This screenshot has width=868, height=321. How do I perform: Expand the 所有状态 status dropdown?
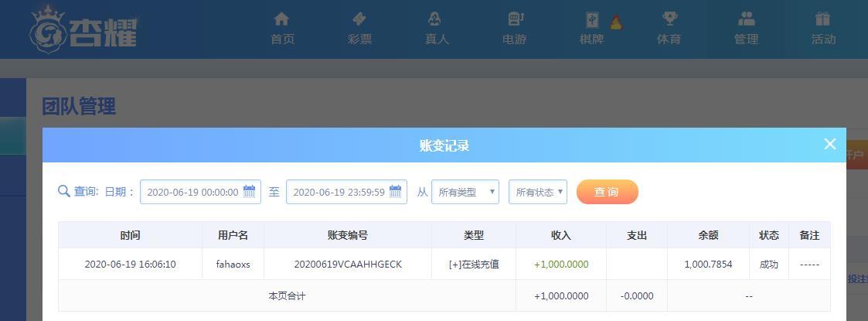(x=537, y=192)
